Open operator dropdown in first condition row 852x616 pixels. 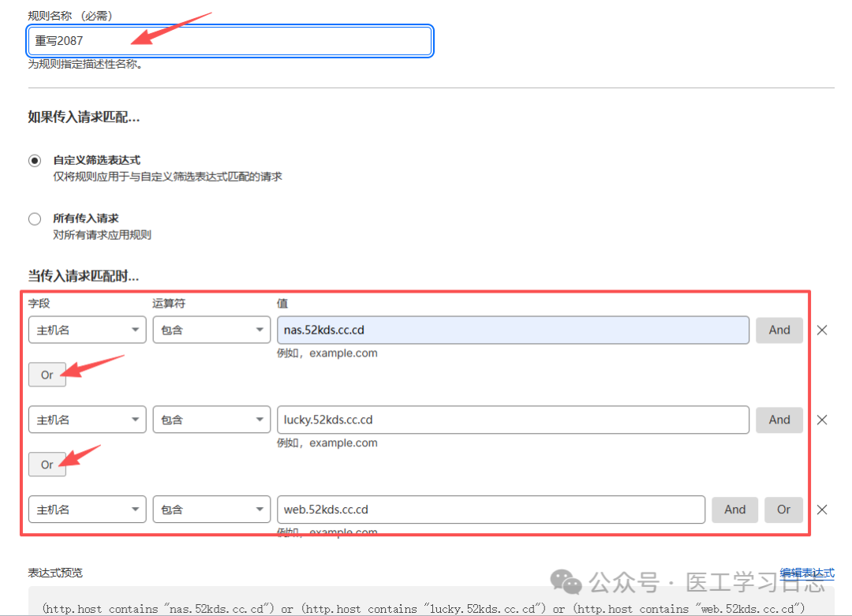211,330
